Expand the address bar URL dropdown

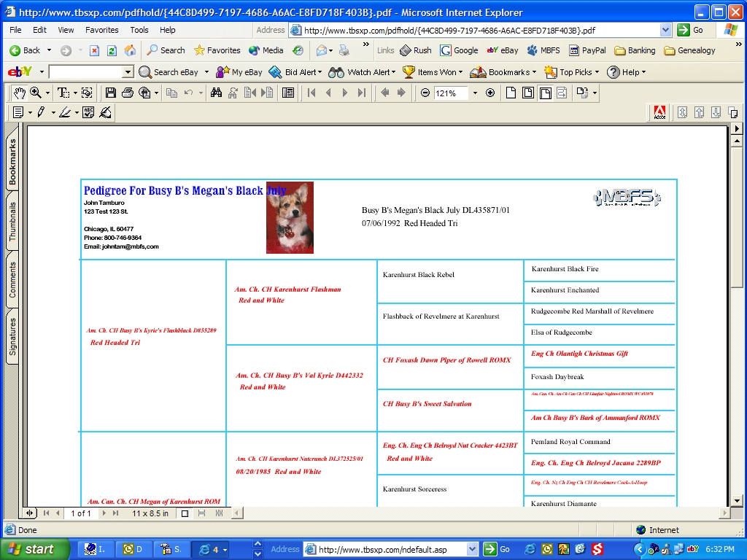point(665,30)
